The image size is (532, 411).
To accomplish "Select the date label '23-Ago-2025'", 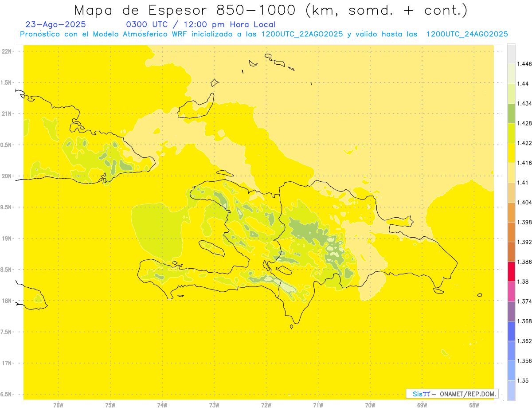I will 56,25.
